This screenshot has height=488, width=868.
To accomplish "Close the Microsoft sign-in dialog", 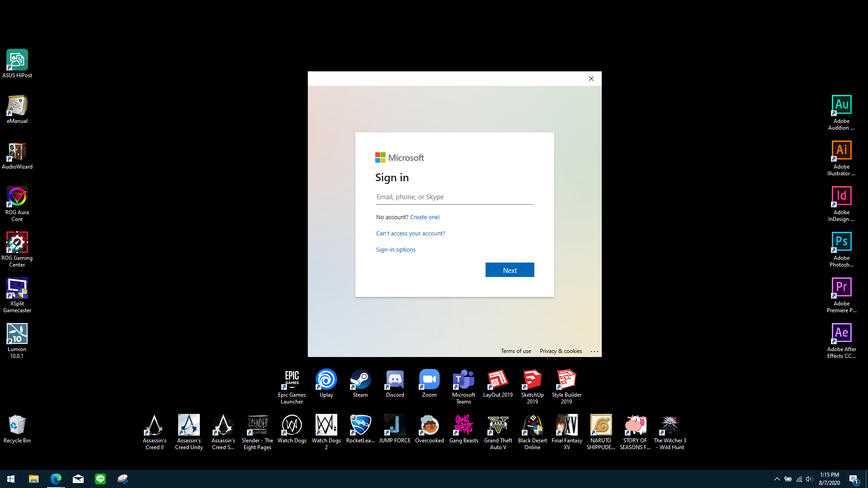I will [x=591, y=79].
